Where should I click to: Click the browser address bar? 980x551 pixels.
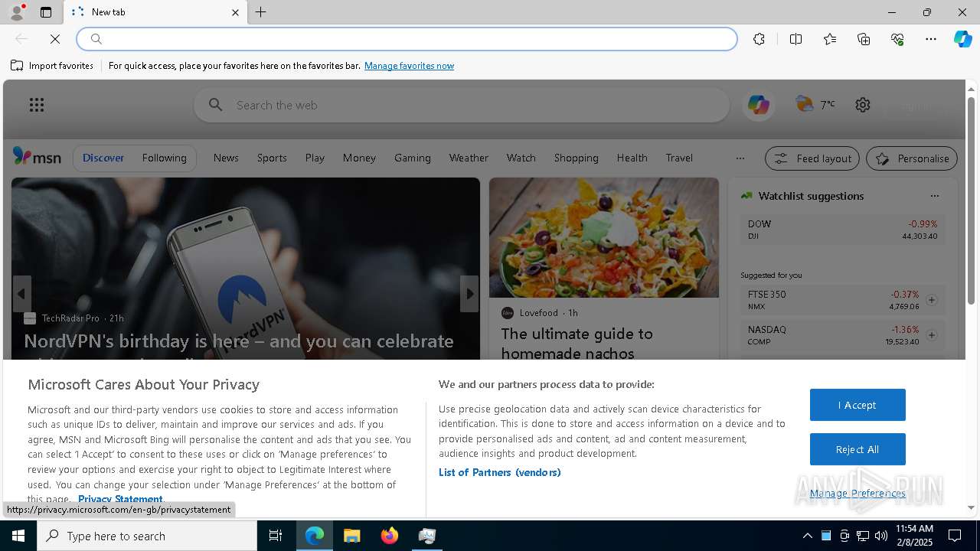(407, 39)
